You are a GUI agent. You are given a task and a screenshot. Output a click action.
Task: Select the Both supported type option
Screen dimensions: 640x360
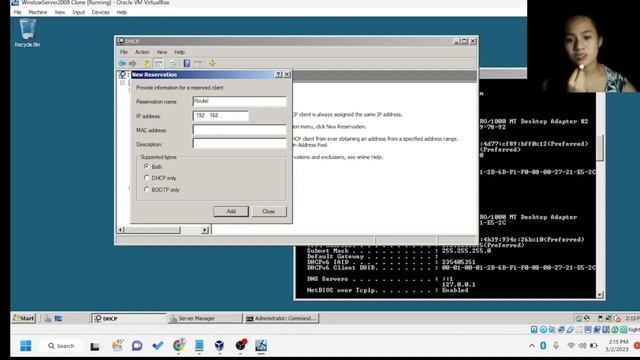pos(147,167)
